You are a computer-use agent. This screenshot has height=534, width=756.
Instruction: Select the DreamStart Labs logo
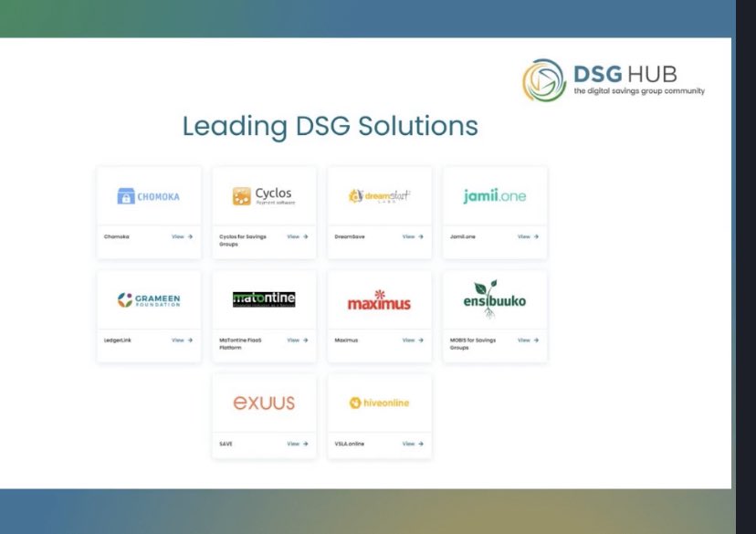coord(379,196)
